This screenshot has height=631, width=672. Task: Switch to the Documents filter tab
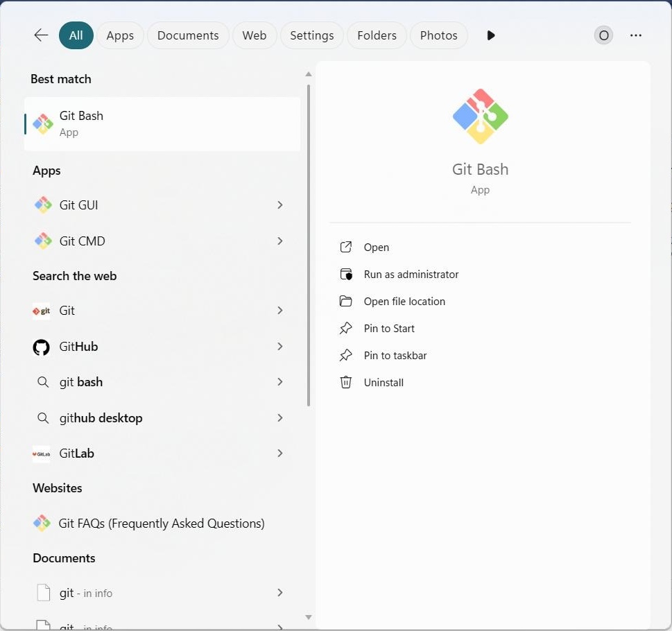coord(188,35)
